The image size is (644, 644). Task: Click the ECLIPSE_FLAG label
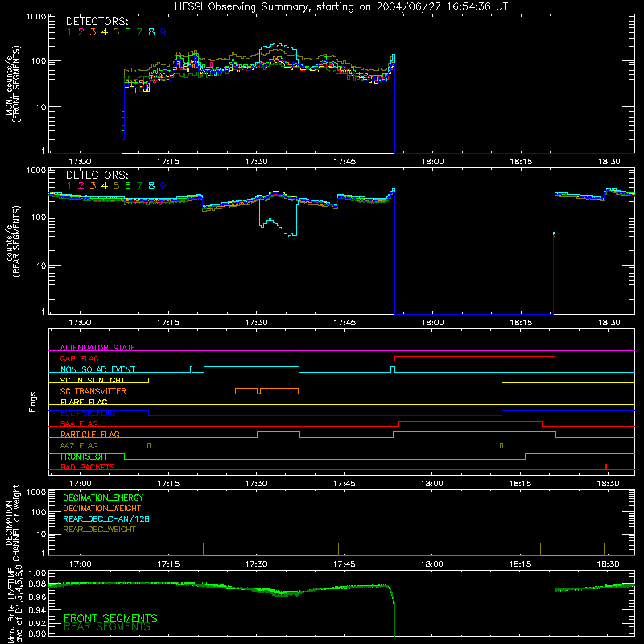click(x=88, y=413)
